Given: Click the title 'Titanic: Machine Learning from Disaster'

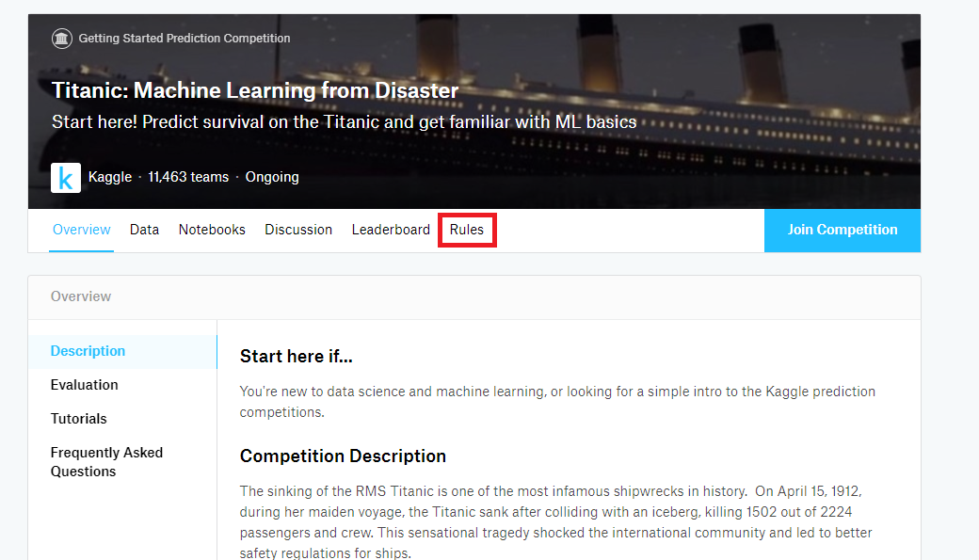Looking at the screenshot, I should (255, 90).
